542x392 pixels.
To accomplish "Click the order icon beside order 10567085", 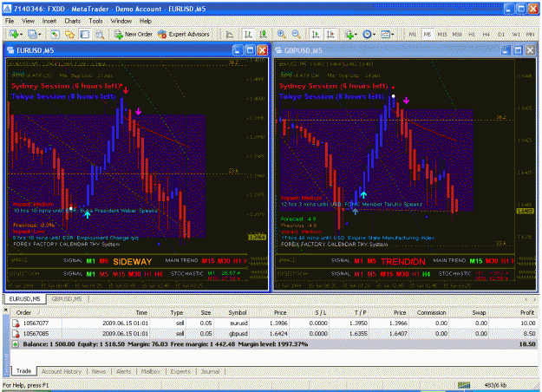I will (x=16, y=334).
